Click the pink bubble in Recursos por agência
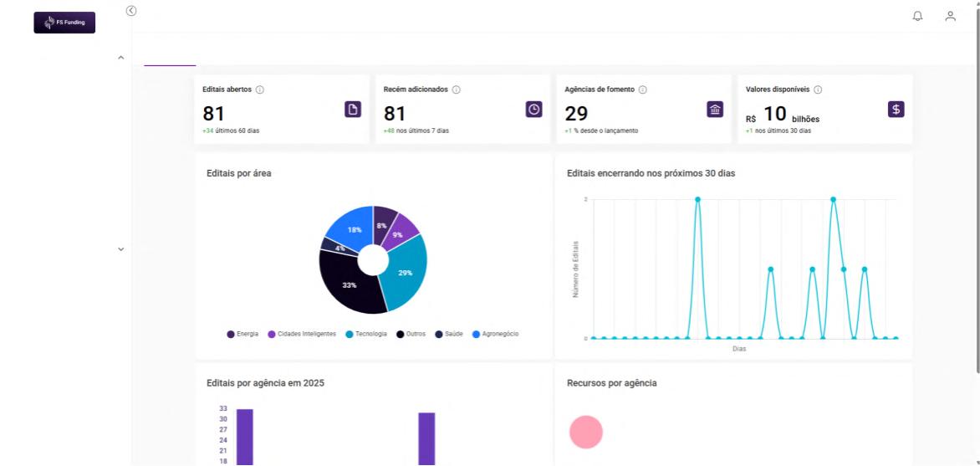The image size is (980, 466). [x=585, y=433]
